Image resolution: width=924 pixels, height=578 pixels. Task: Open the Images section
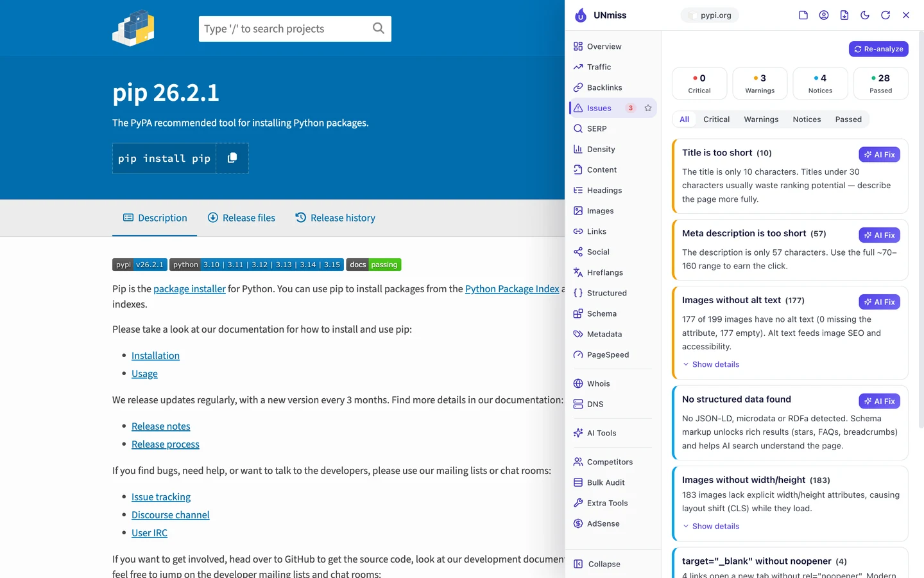pyautogui.click(x=613, y=211)
